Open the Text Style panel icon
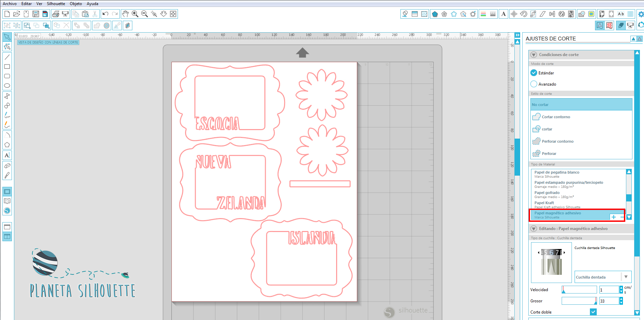Image resolution: width=644 pixels, height=320 pixels. [x=503, y=14]
